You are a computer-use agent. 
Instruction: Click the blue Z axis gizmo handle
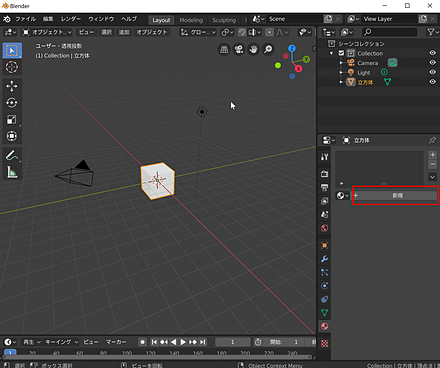coord(292,49)
